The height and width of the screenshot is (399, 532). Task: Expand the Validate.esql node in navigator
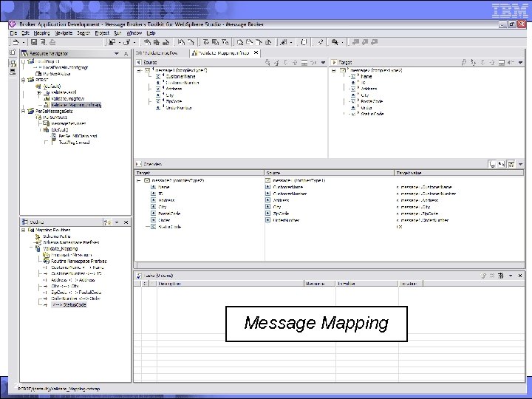coord(39,92)
